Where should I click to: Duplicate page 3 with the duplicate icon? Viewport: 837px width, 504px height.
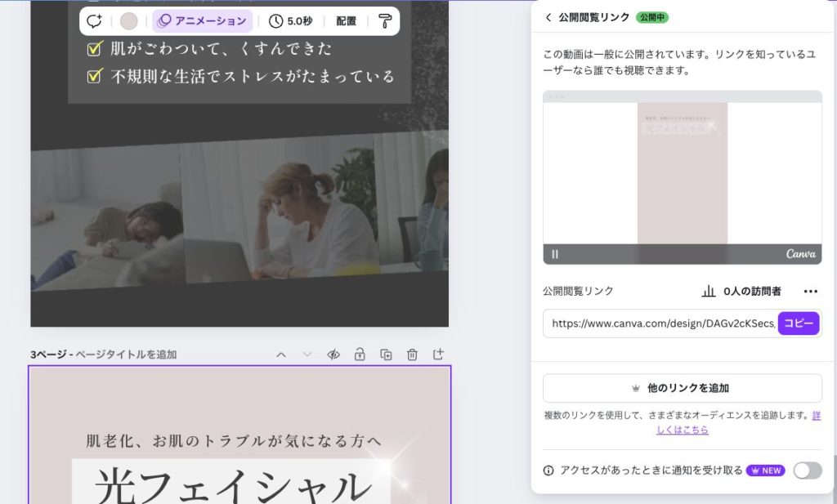tap(386, 354)
